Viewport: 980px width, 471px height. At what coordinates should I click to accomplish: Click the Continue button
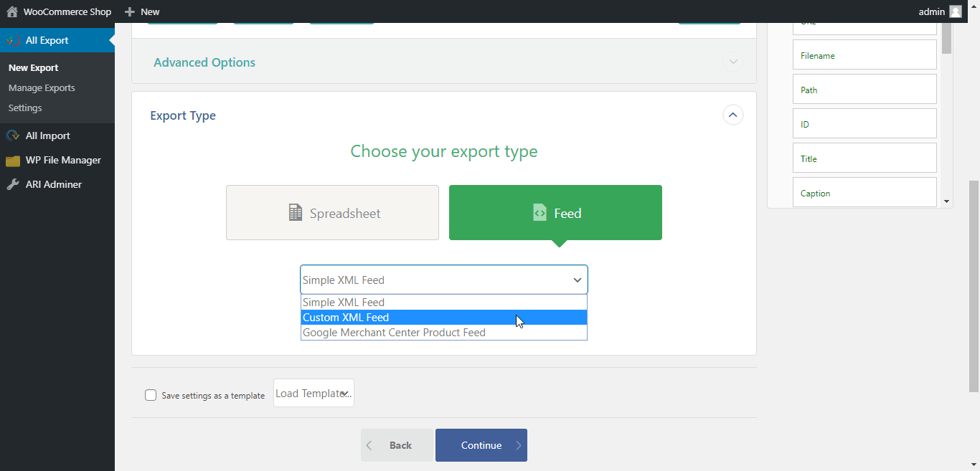point(481,445)
